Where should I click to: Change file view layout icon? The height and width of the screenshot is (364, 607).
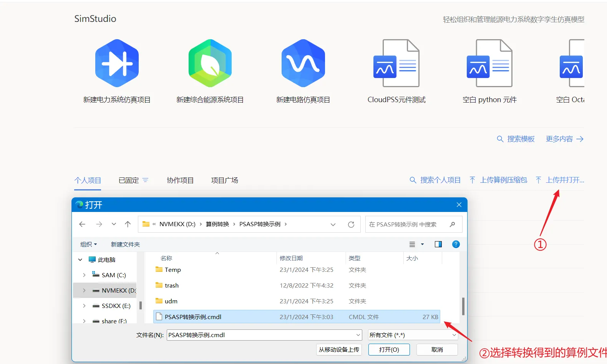[412, 245]
